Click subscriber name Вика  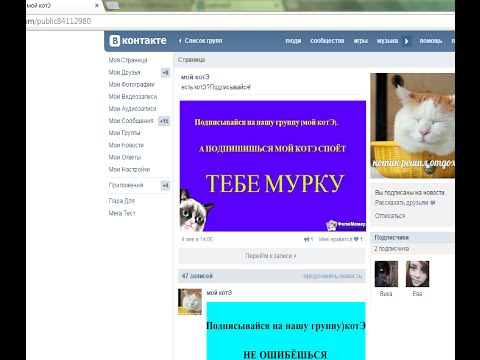(x=386, y=294)
